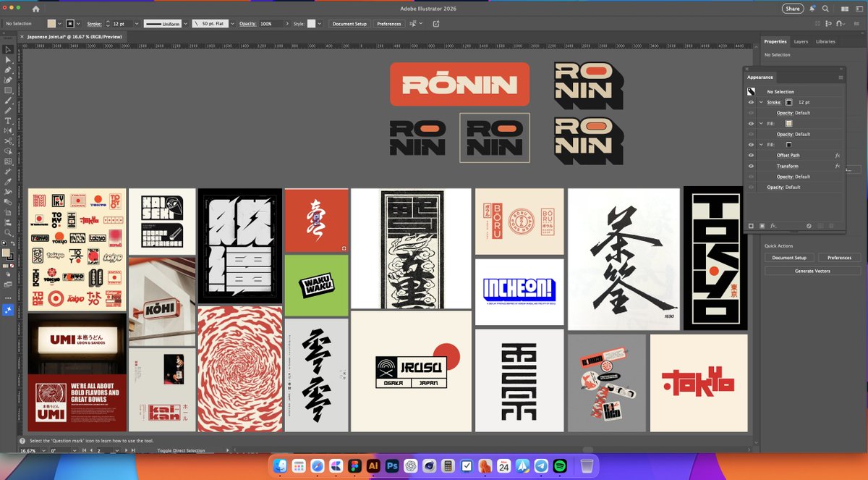
Task: Hide the Offset Path effect
Action: click(x=752, y=155)
